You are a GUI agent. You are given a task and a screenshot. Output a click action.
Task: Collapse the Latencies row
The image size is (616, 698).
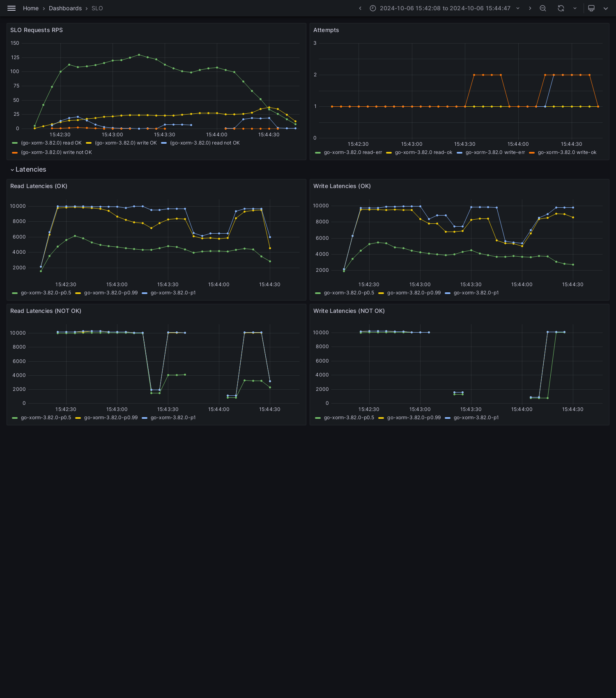28,170
